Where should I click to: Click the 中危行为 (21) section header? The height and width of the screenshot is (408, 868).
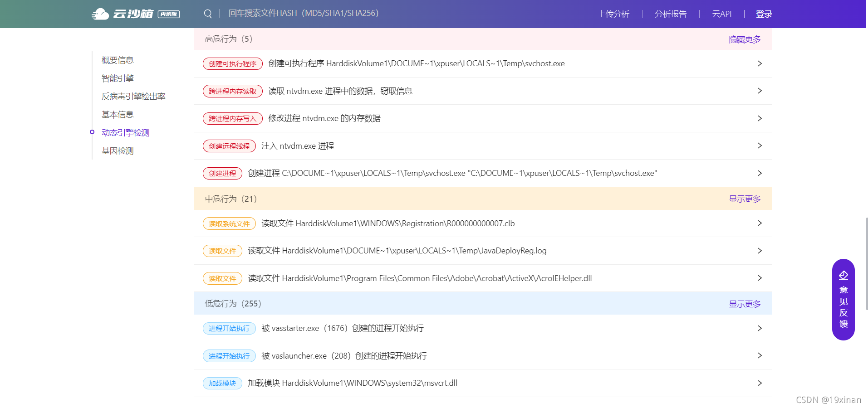pos(483,199)
